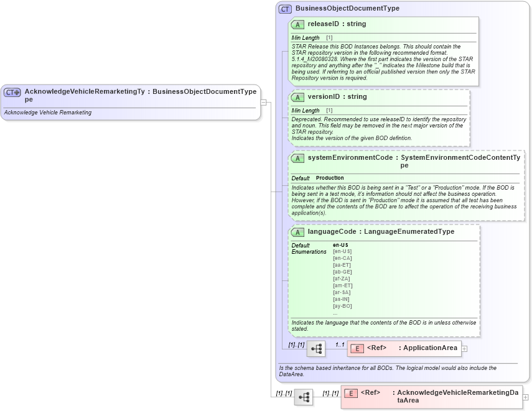Image resolution: width=532 pixels, height=411 pixels.
Task: Select the A icon for languageCode
Action: (x=298, y=232)
